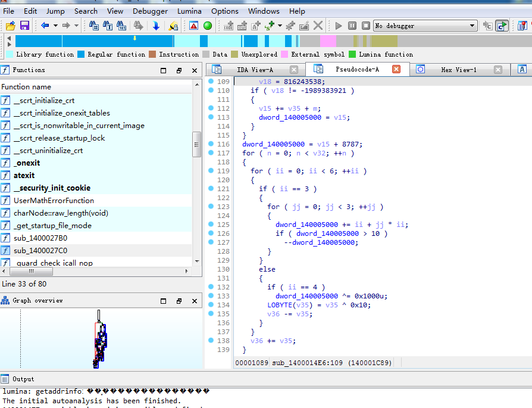532x408 pixels.
Task: Open the 'No debugger' selection dropdown
Action: tap(425, 26)
